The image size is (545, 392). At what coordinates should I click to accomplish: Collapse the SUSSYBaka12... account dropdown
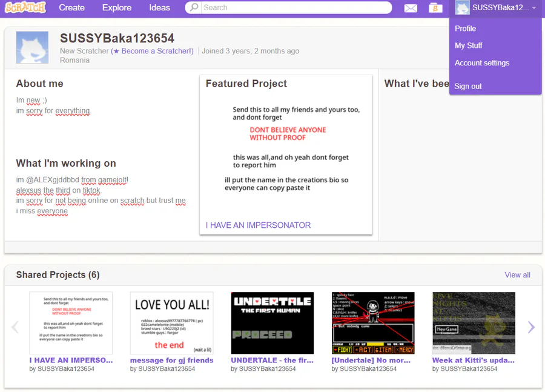click(x=497, y=8)
